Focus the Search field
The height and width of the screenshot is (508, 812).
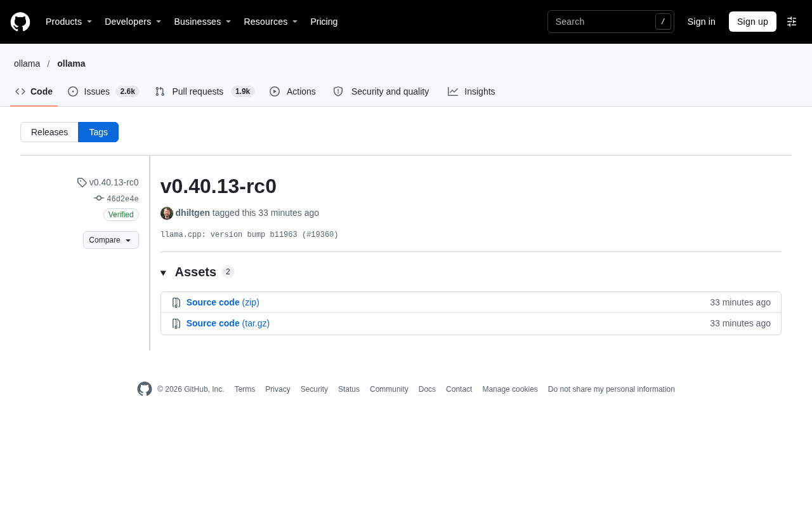611,22
